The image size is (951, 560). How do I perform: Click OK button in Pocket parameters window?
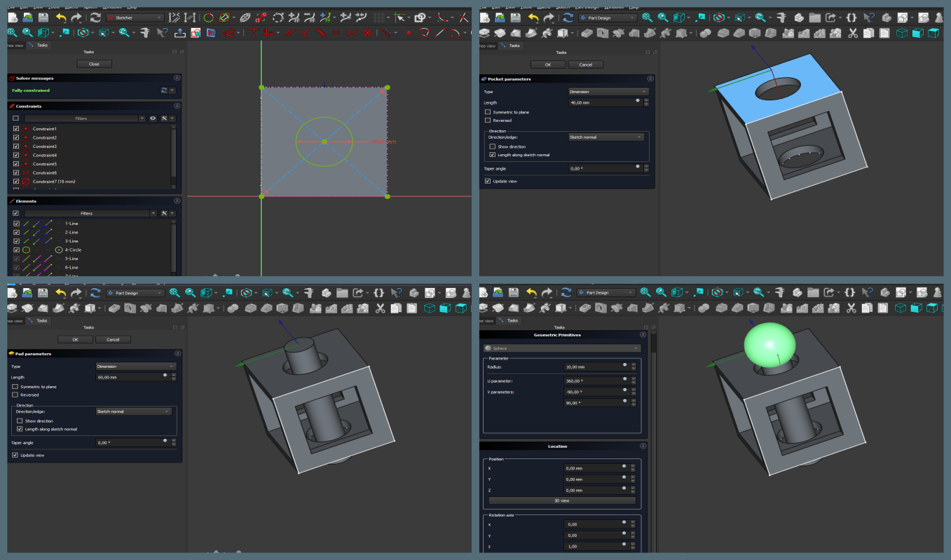click(548, 64)
